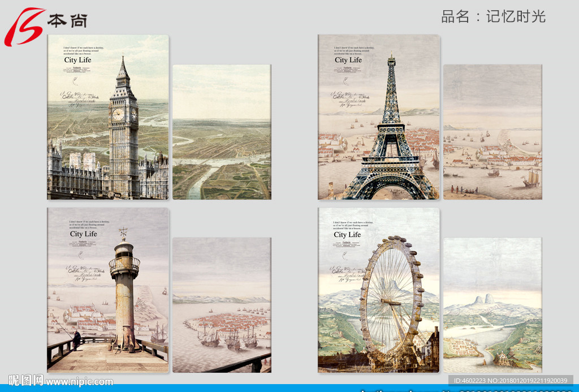Click the 本尚 brand name text

click(68, 21)
